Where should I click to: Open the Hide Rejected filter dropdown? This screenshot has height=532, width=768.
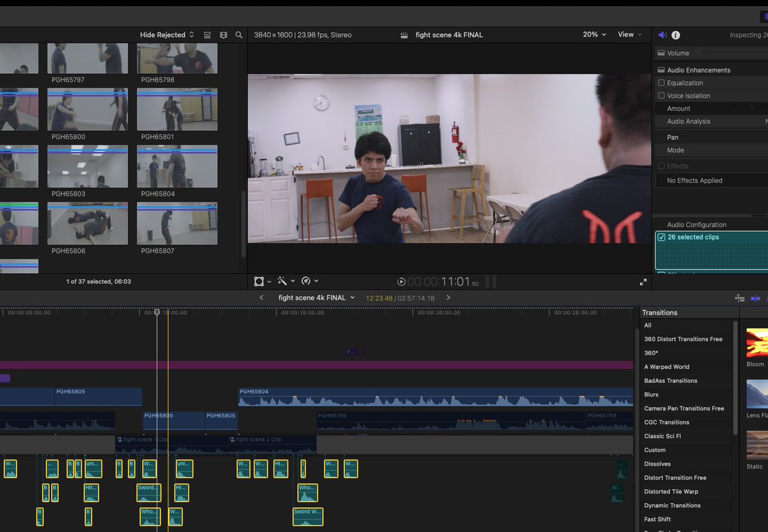165,35
